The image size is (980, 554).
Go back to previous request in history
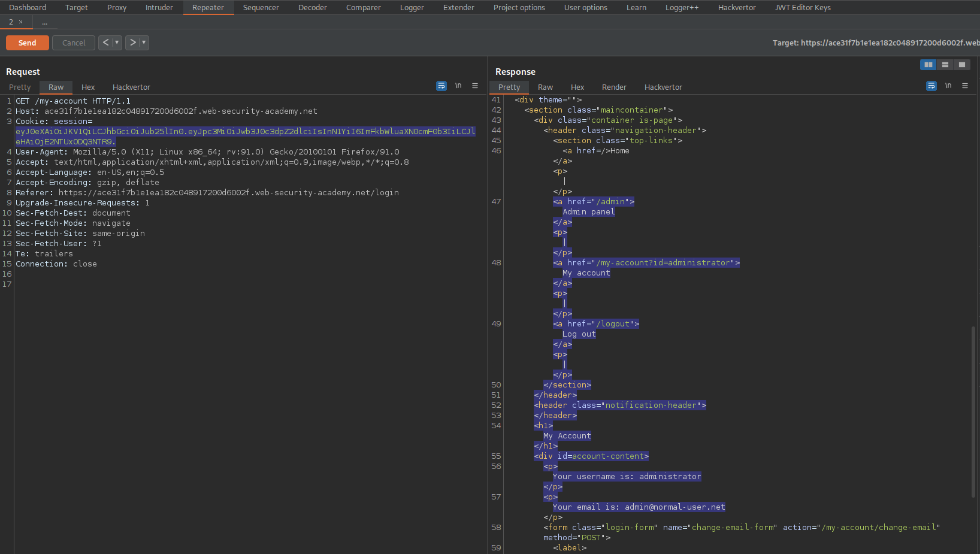(105, 43)
